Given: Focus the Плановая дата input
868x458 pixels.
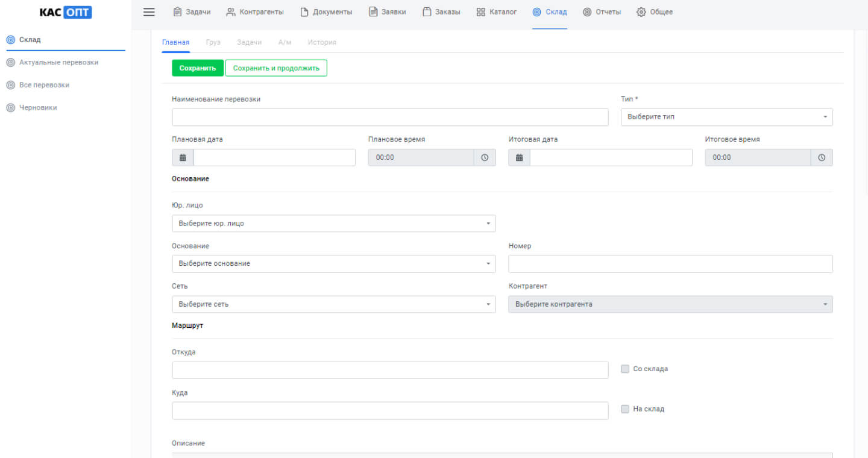Looking at the screenshot, I should 274,157.
